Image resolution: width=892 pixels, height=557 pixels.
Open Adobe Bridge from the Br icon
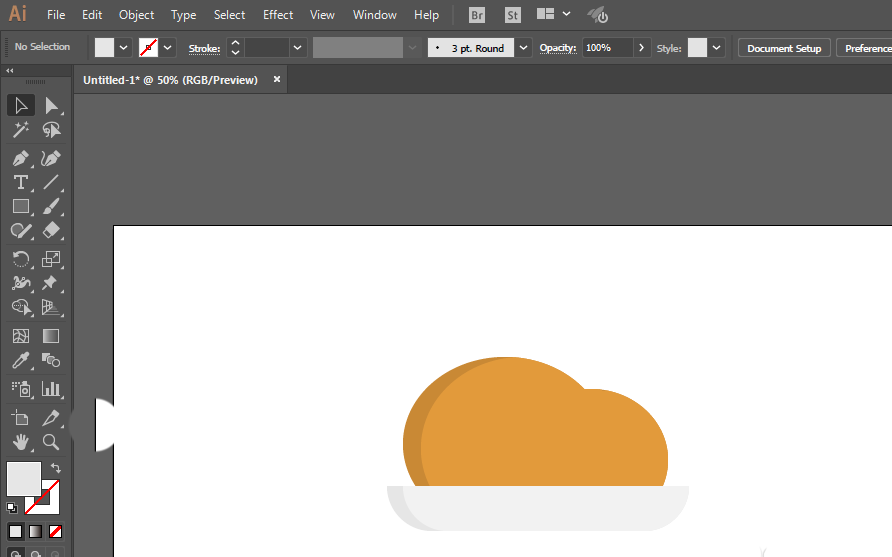[477, 15]
